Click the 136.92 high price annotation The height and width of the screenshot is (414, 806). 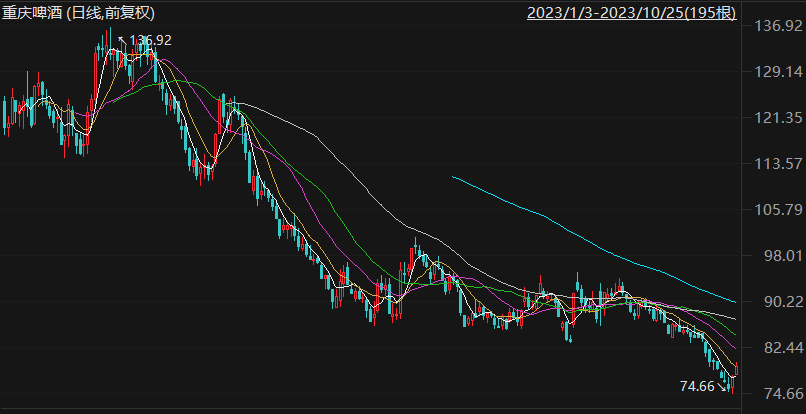click(x=150, y=40)
